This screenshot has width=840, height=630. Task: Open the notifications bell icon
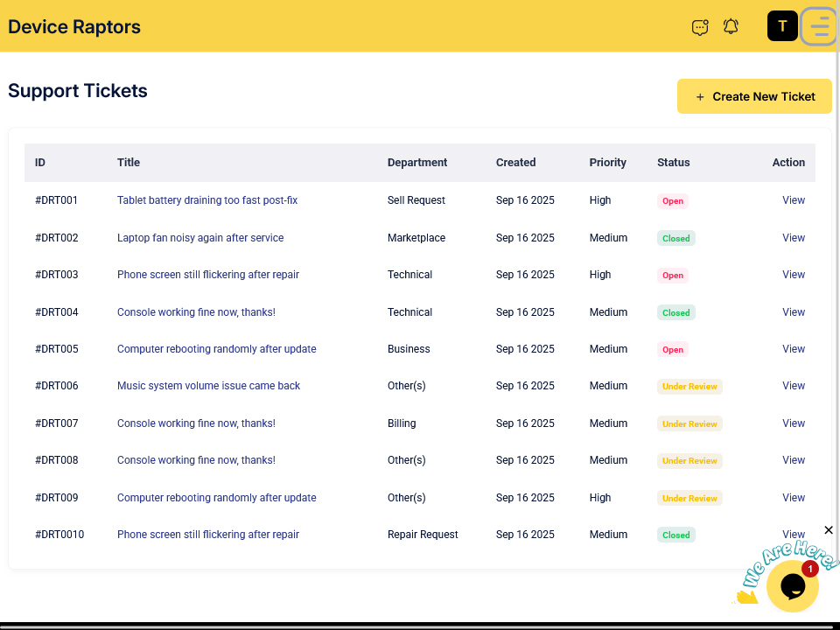(x=731, y=27)
